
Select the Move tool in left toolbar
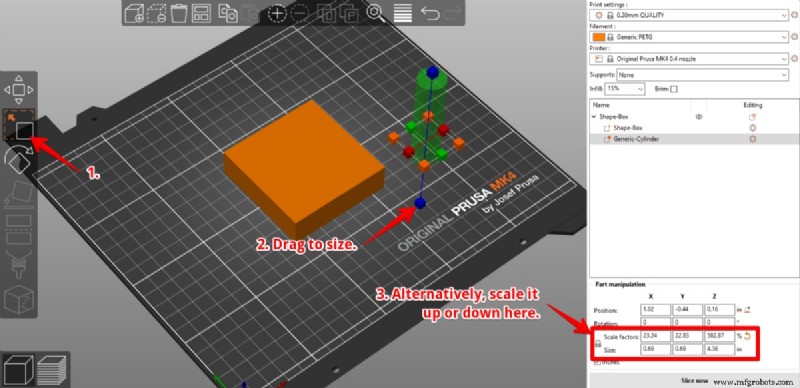tap(19, 90)
